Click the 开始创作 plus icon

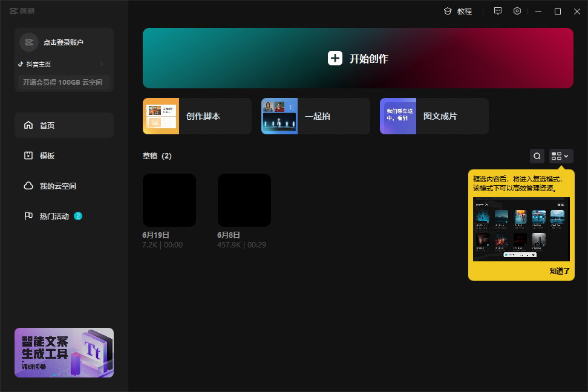coord(335,58)
